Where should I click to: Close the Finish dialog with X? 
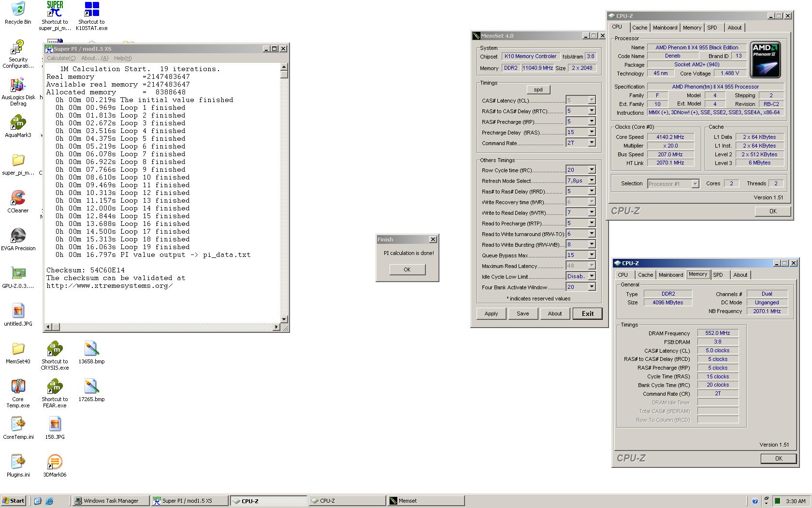point(433,239)
